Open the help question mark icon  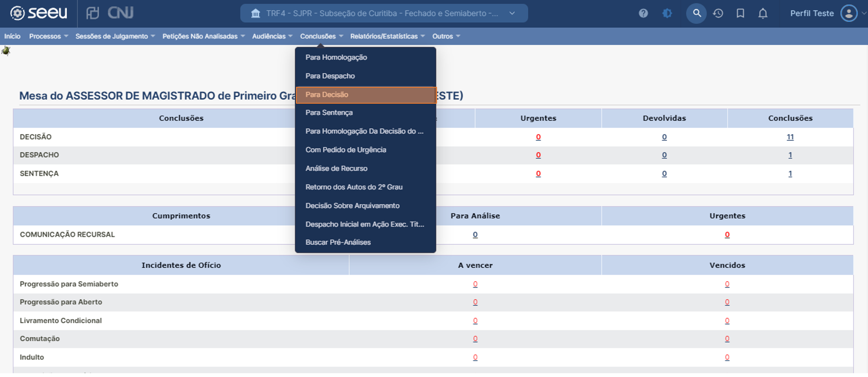click(x=643, y=13)
